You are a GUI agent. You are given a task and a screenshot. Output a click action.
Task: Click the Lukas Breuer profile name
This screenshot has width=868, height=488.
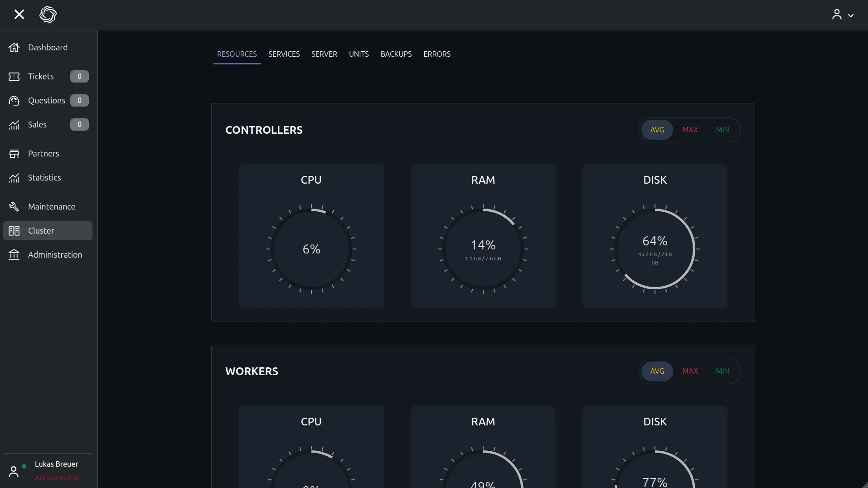(56, 464)
